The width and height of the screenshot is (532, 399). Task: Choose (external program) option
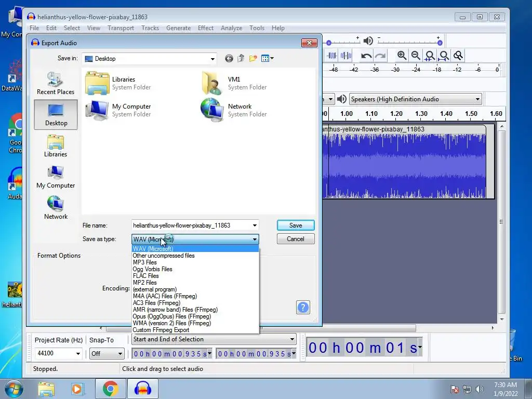click(x=195, y=289)
